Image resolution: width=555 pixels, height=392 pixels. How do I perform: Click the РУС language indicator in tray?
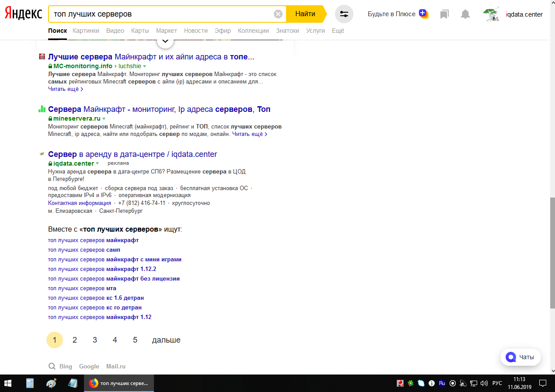coord(497,383)
